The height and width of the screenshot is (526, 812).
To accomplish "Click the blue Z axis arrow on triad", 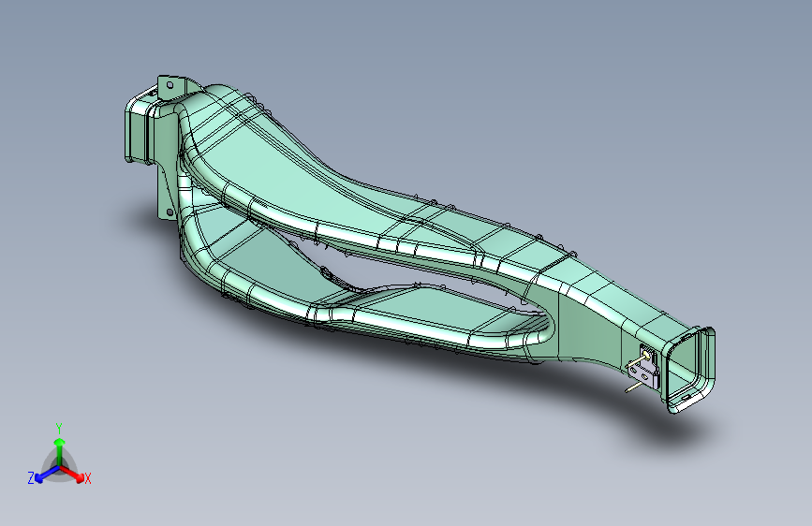I will (x=47, y=474).
